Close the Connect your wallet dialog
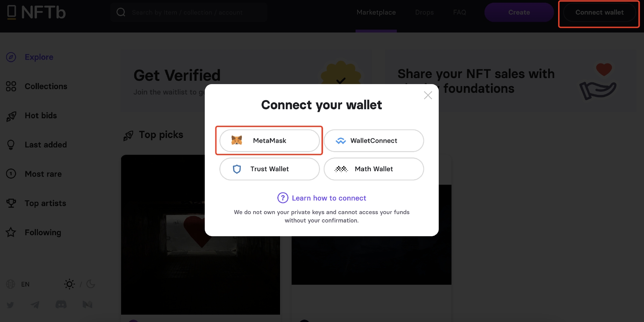This screenshot has height=322, width=644. [428, 95]
